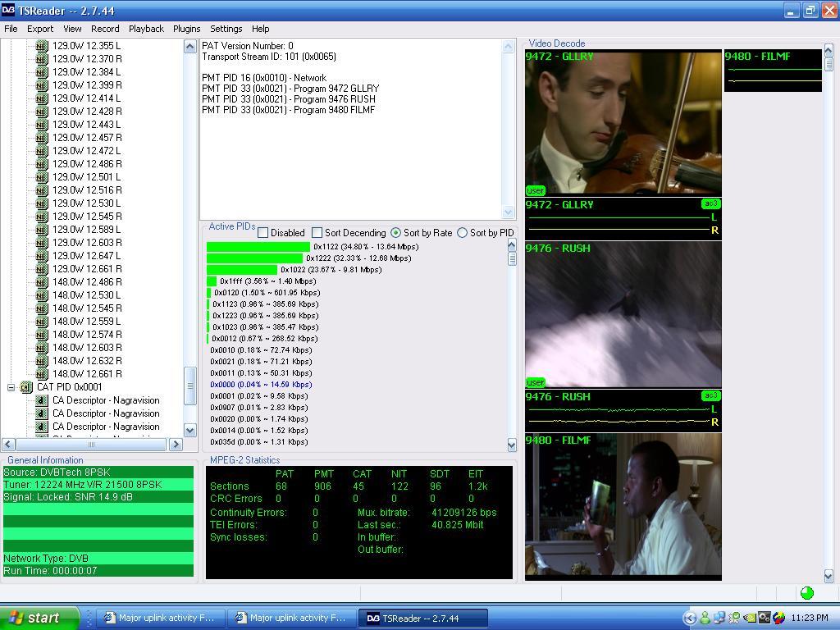840x630 pixels.
Task: Open the Plugins menu
Action: (x=186, y=29)
